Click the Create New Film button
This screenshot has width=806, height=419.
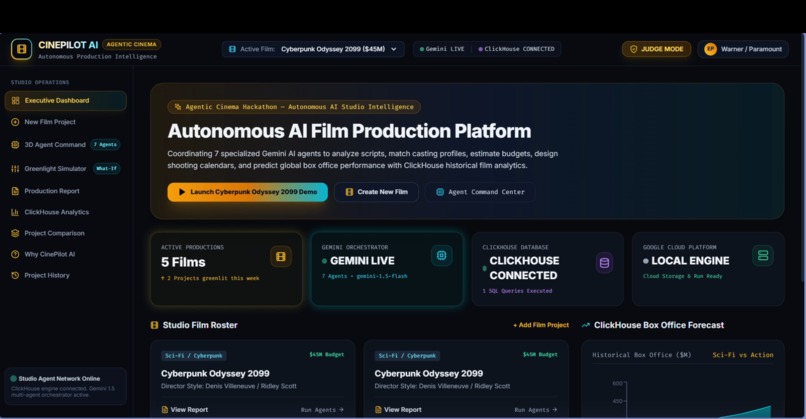376,192
